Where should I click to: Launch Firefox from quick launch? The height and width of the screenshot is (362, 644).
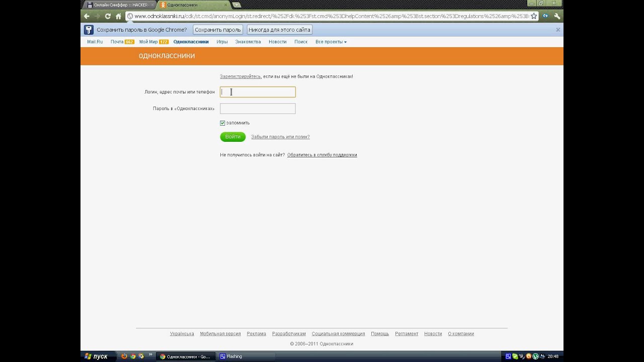124,356
